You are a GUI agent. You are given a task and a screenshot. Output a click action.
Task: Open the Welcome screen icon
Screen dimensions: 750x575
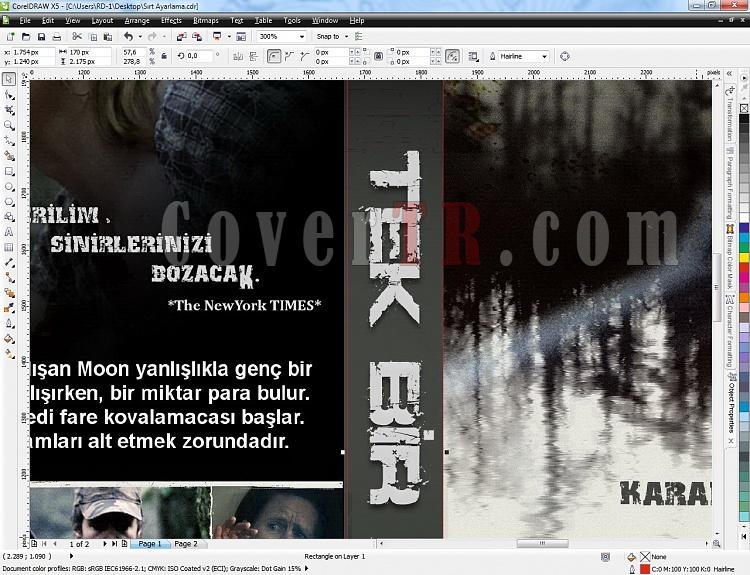[241, 36]
